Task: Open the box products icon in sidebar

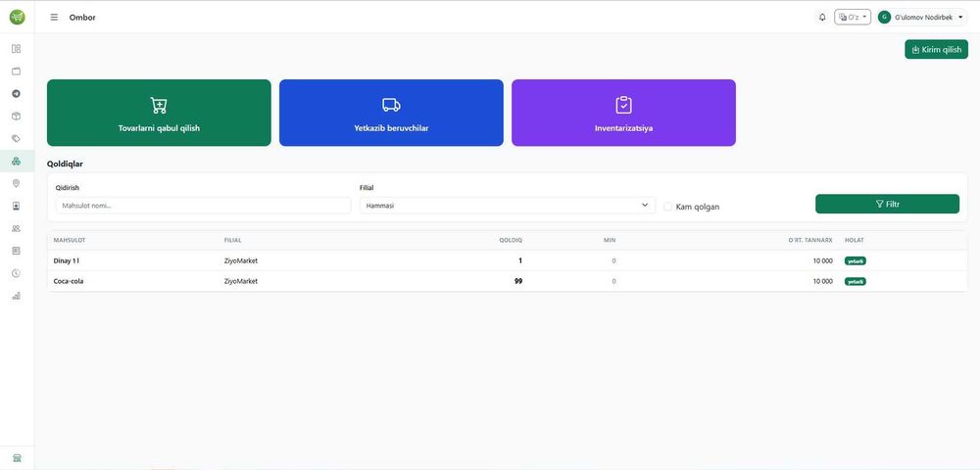Action: pos(17,117)
